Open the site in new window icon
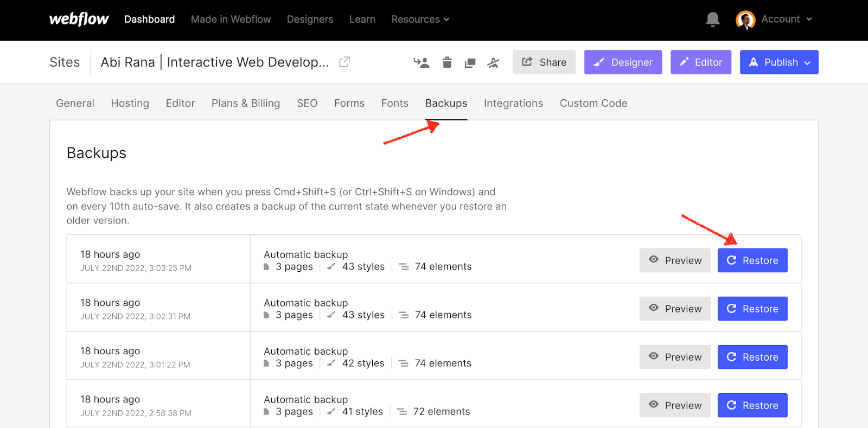Viewport: 868px width, 428px height. point(344,62)
